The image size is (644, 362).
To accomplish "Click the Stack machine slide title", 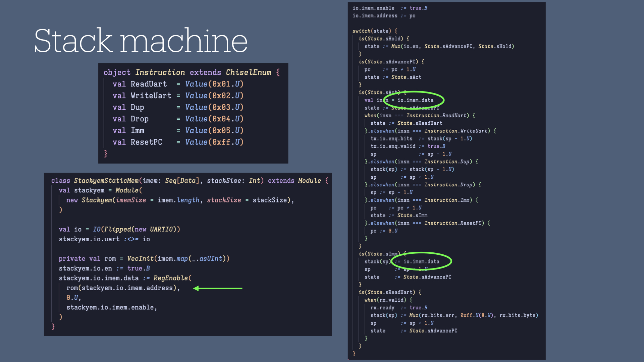I will coord(141,40).
